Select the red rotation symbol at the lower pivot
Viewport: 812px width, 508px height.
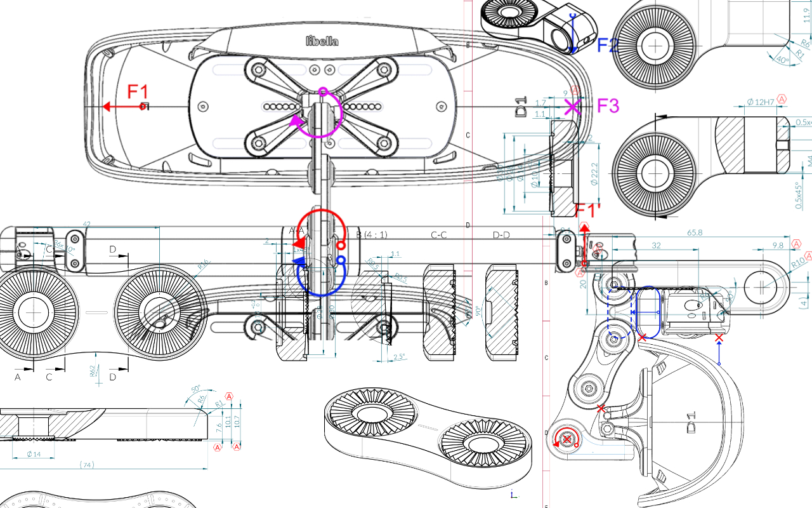click(x=566, y=439)
